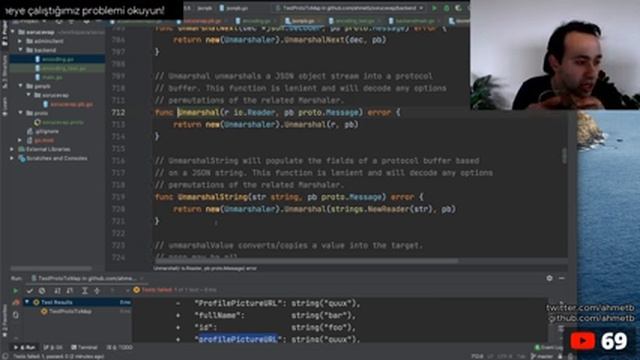Open Run panel settings gear
The width and height of the screenshot is (640, 360).
click(549, 278)
